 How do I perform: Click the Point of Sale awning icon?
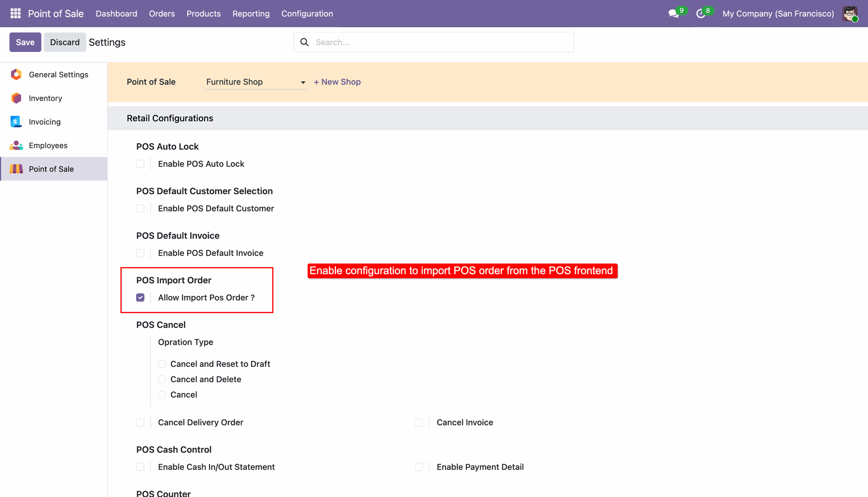coord(16,169)
